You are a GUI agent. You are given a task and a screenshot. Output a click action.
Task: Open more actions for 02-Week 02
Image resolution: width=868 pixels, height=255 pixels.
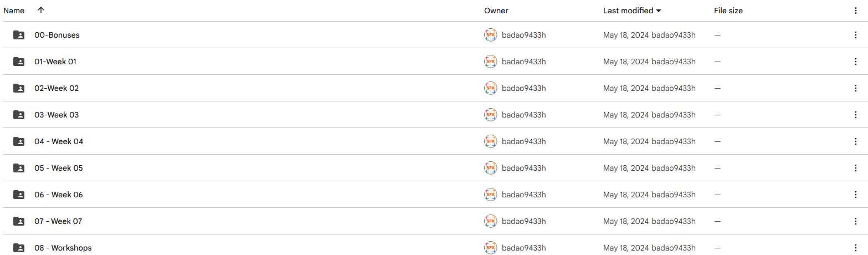856,88
